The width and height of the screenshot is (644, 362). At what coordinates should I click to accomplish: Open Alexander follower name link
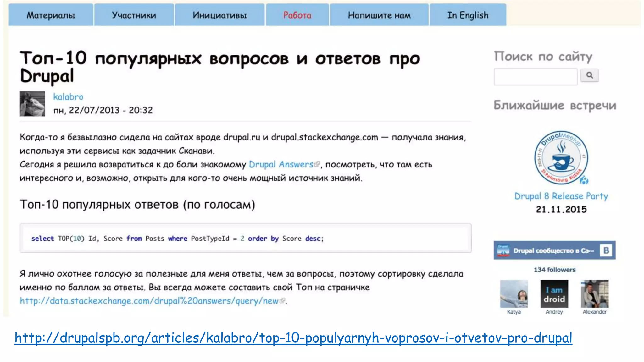pos(595,312)
